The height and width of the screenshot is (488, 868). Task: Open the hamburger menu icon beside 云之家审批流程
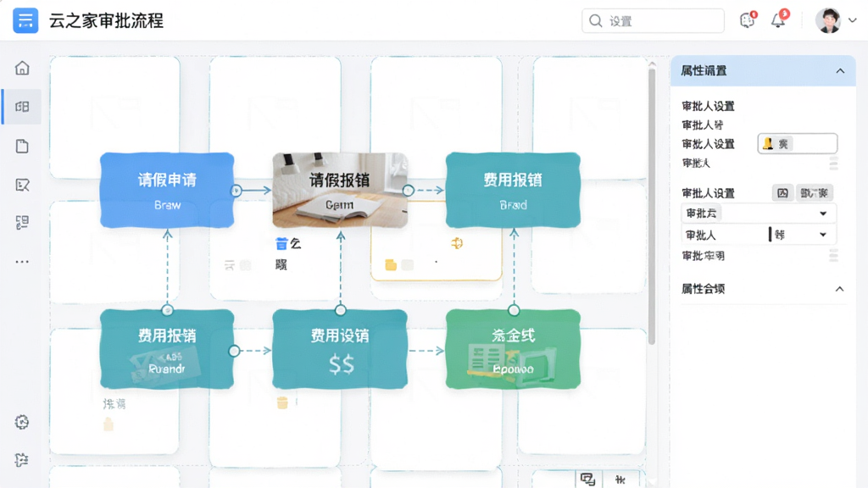click(25, 20)
